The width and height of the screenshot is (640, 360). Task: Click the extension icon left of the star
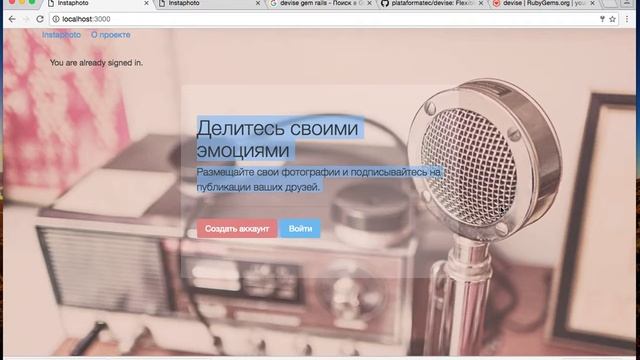[602, 19]
